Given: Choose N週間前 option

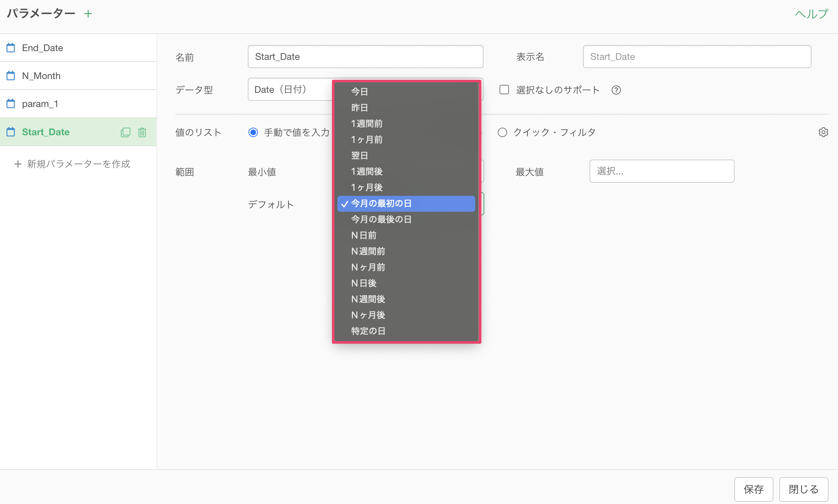Looking at the screenshot, I should pyautogui.click(x=406, y=251).
